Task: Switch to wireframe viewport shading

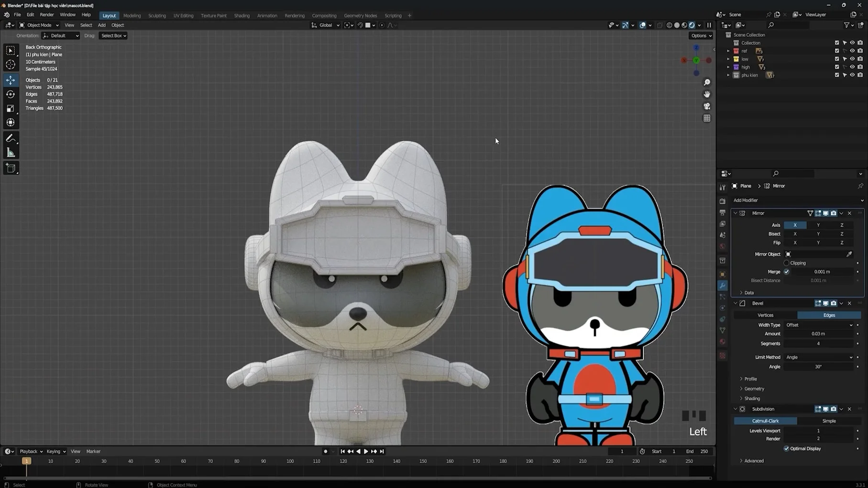Action: (x=669, y=25)
